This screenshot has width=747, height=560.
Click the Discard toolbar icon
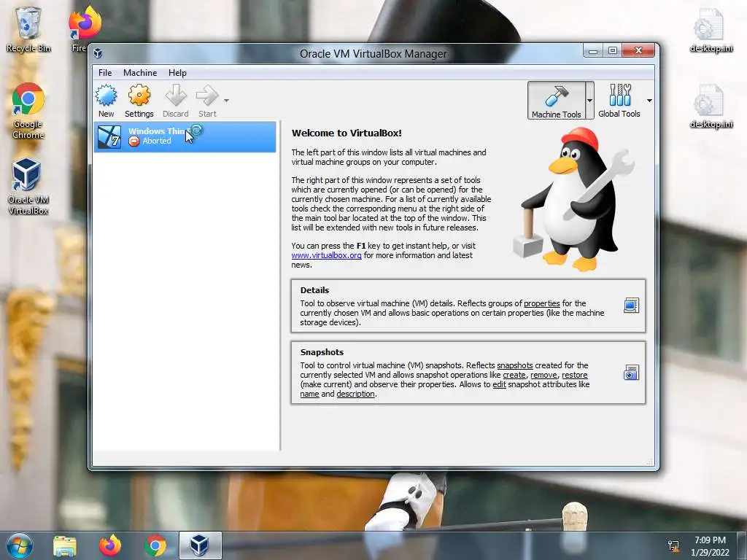[x=176, y=96]
